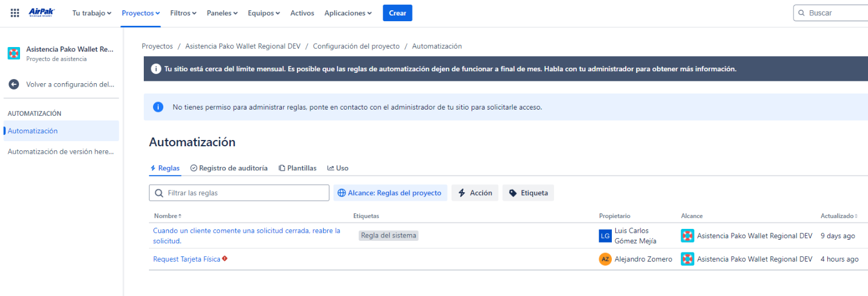Click owner name Luis Carlos Gómez Mejía
Screen dimensions: 868x296
(635, 236)
